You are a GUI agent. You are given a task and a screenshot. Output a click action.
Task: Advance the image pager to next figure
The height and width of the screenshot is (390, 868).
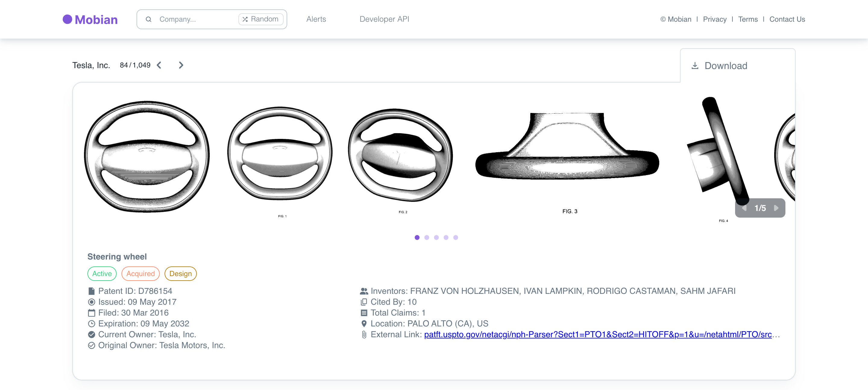coord(777,208)
